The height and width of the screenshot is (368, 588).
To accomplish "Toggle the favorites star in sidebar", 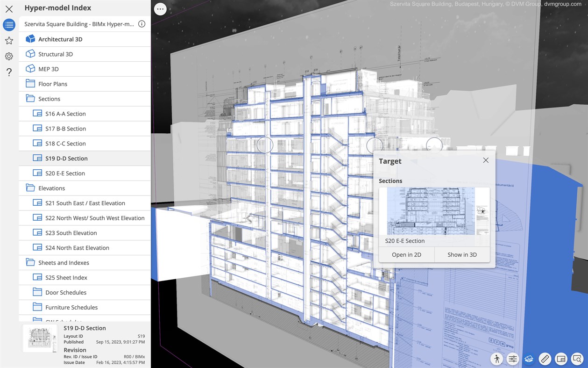I will click(8, 41).
